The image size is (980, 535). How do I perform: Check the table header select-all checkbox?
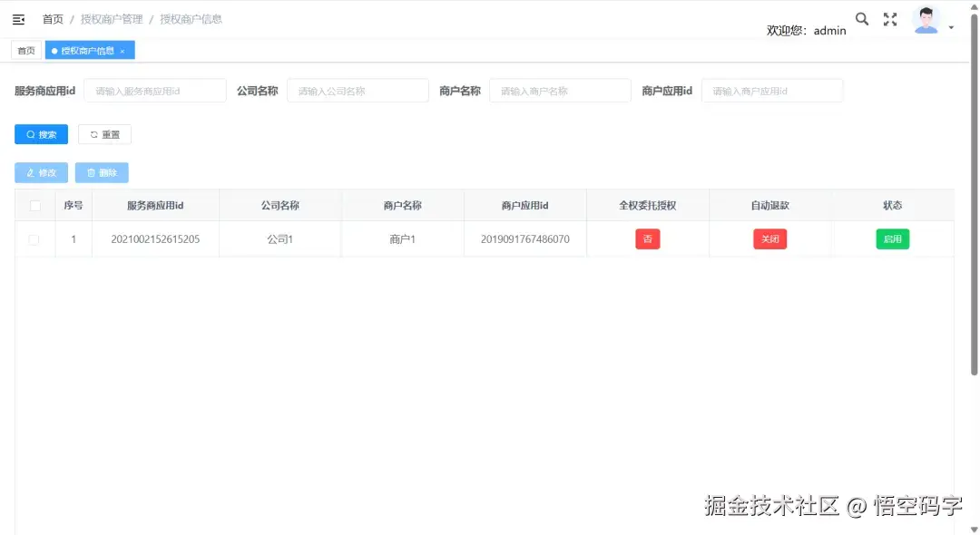tap(34, 205)
